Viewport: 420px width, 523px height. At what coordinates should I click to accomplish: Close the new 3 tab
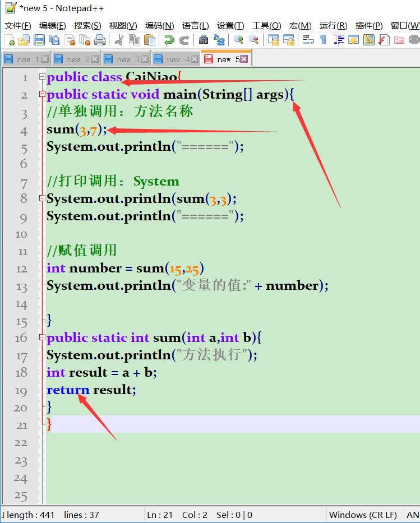pos(145,59)
